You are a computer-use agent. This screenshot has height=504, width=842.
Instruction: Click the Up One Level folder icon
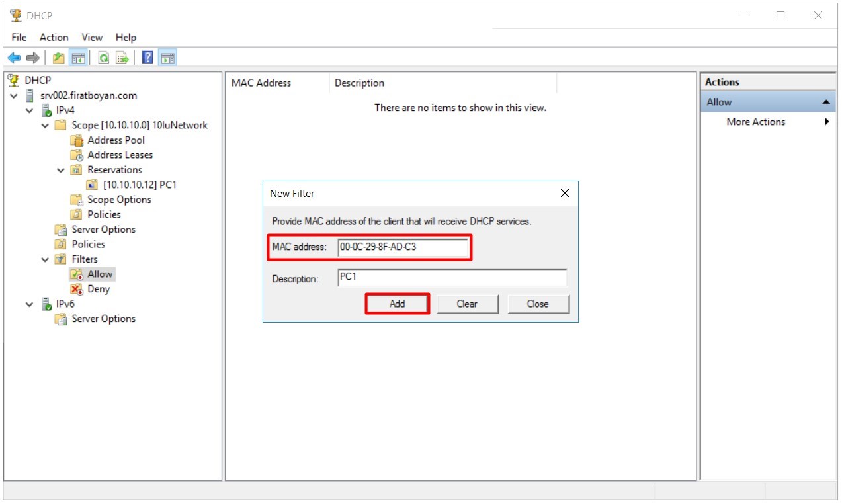point(59,58)
